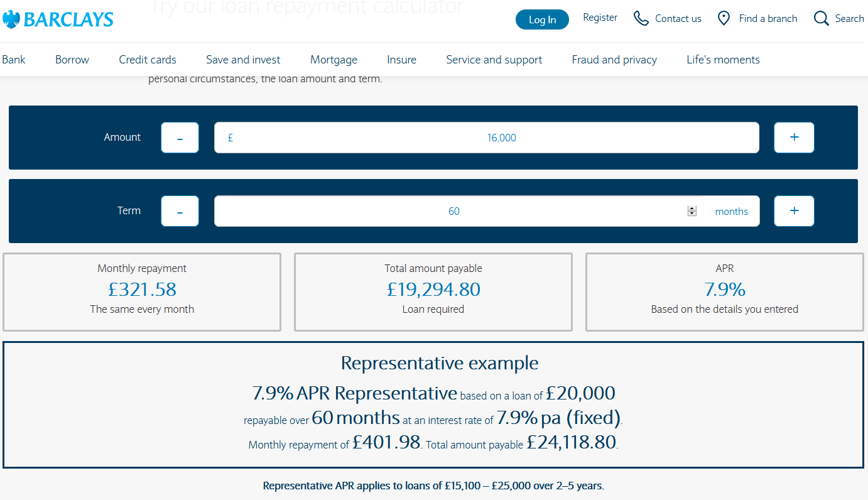Click the 'Representative APR applies to loans' note
Image resolution: width=868 pixels, height=500 pixels.
coord(433,486)
